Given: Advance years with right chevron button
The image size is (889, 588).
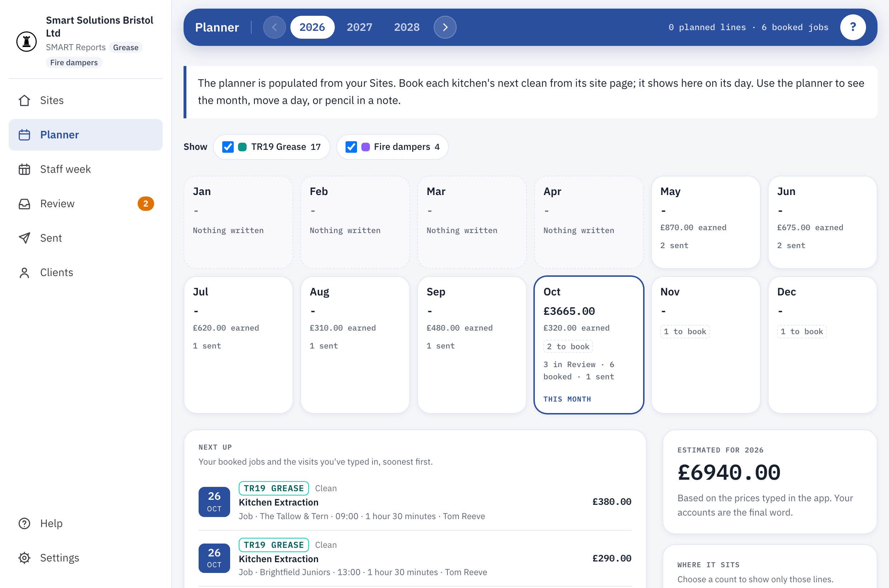Looking at the screenshot, I should (x=445, y=27).
